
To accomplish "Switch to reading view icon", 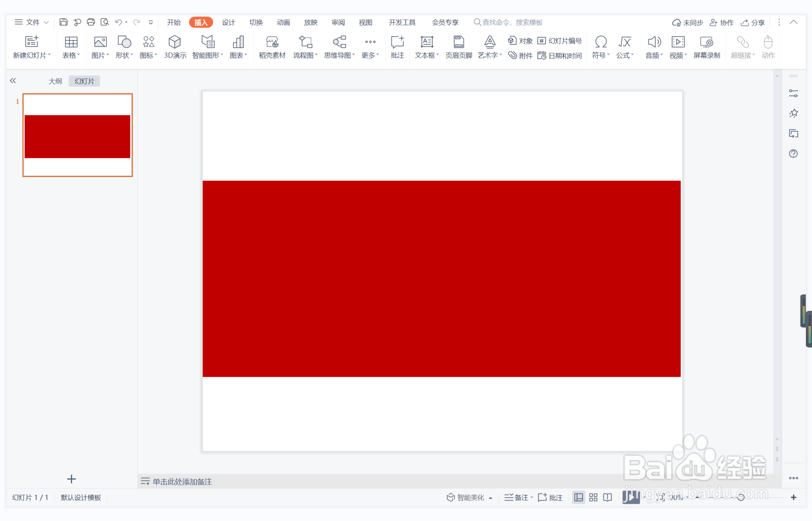I will [x=608, y=497].
